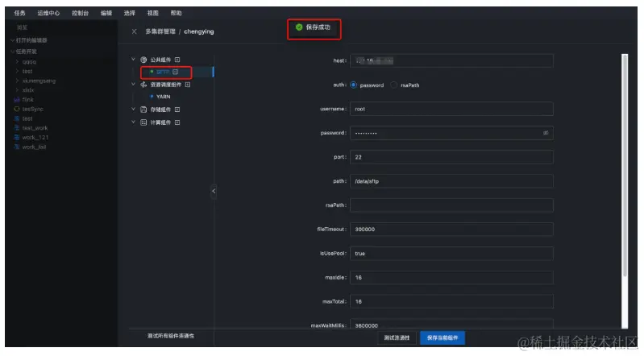Image resolution: width=644 pixels, height=356 pixels.
Task: Collapse the 公共组件 tree group
Action: point(133,60)
